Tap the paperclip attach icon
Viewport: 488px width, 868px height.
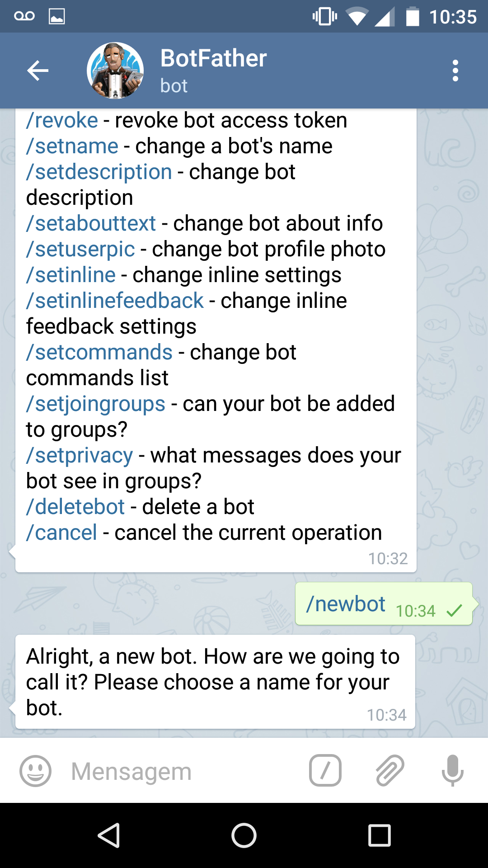click(389, 770)
